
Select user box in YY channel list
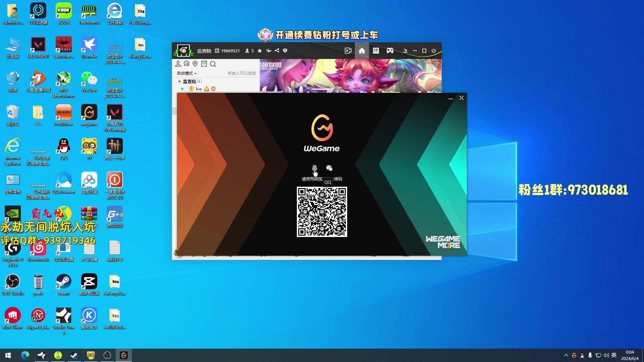pos(199,89)
